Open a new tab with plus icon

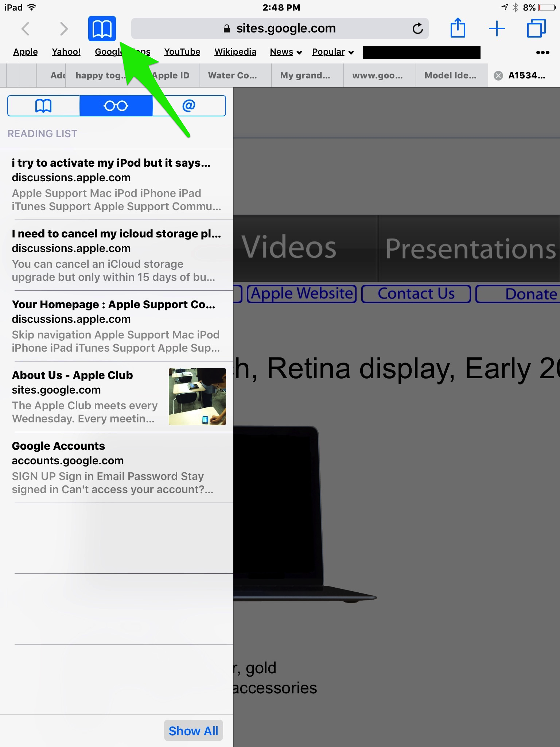(497, 28)
